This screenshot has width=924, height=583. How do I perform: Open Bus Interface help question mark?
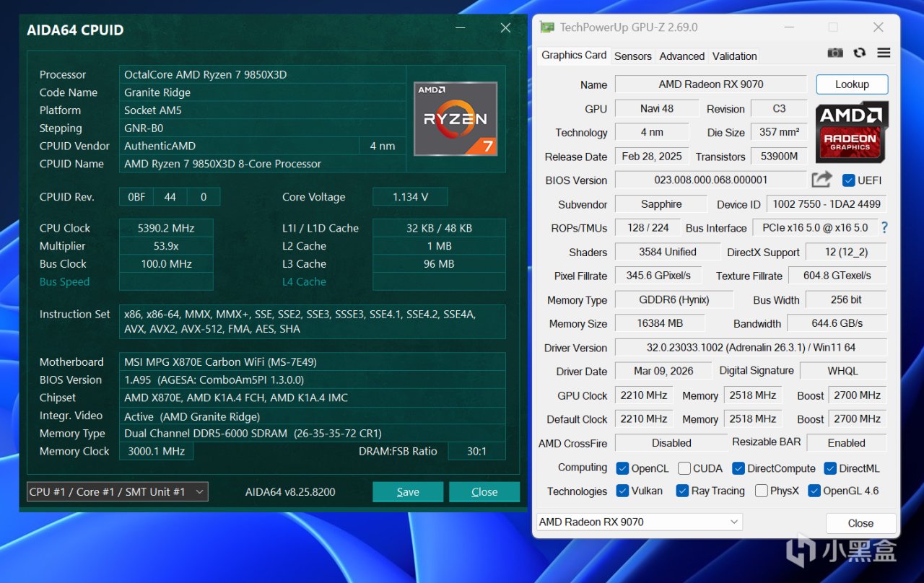(x=884, y=227)
